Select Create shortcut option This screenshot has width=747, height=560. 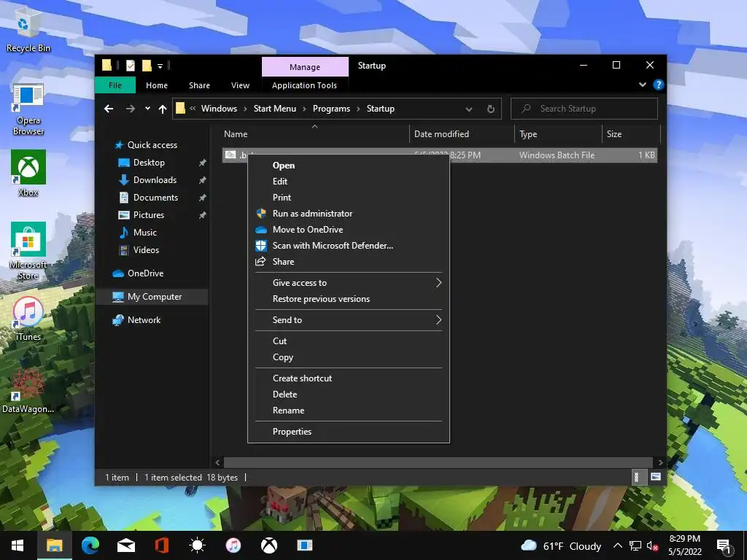pyautogui.click(x=348, y=378)
